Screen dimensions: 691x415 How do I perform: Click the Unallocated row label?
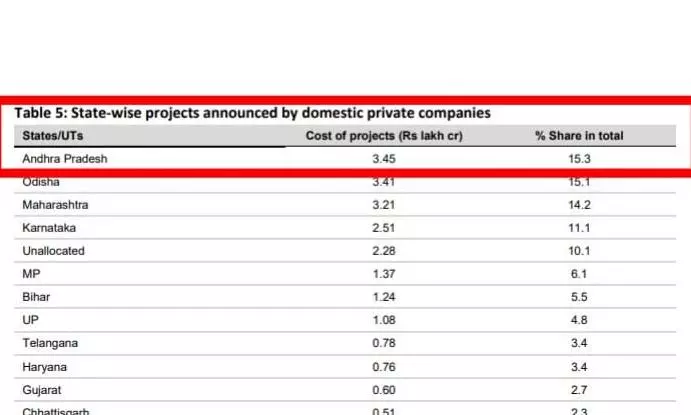(x=53, y=251)
